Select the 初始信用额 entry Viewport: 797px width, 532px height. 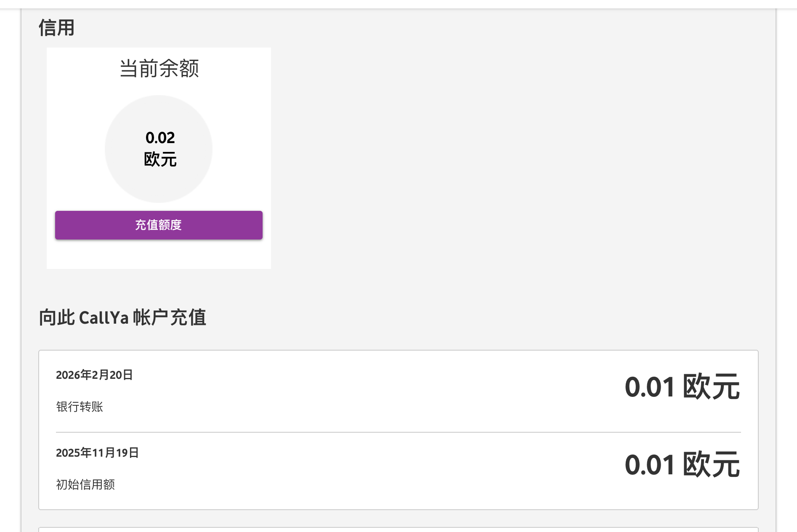click(86, 485)
